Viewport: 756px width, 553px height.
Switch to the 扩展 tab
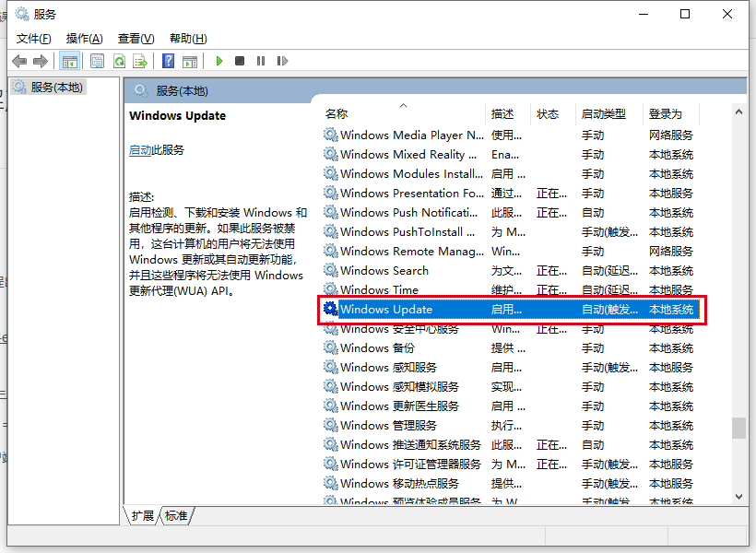[x=142, y=516]
